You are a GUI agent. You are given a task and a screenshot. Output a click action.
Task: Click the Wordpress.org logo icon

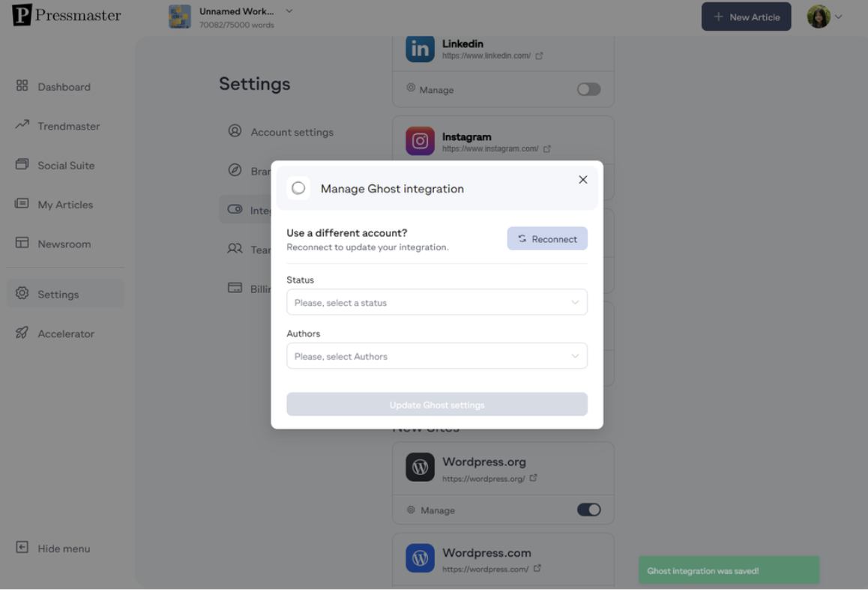(420, 468)
